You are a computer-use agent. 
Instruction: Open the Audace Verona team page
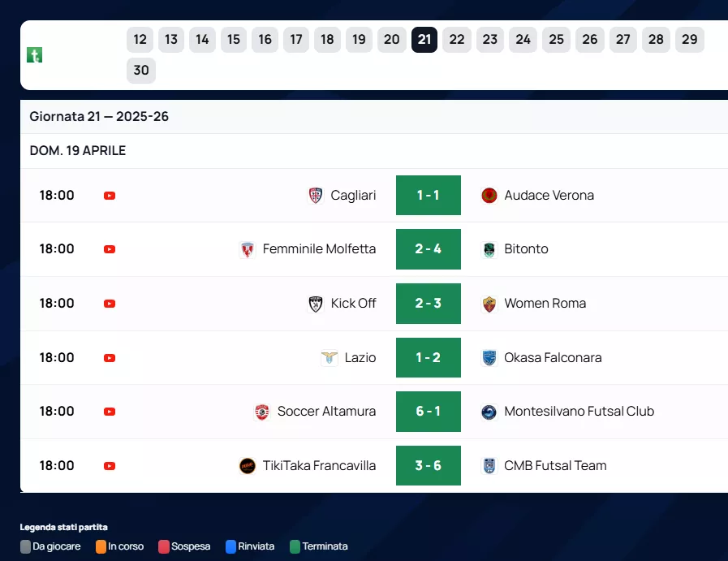tap(549, 196)
